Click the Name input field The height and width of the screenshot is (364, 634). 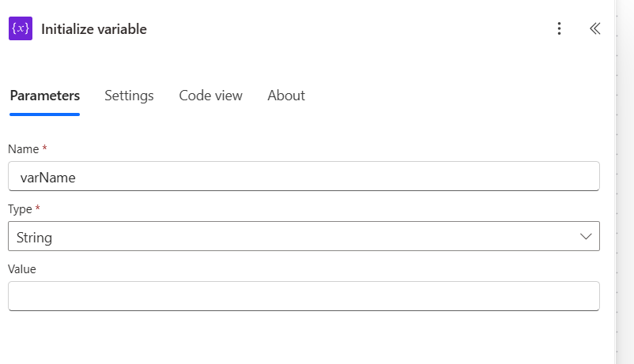[x=316, y=177]
